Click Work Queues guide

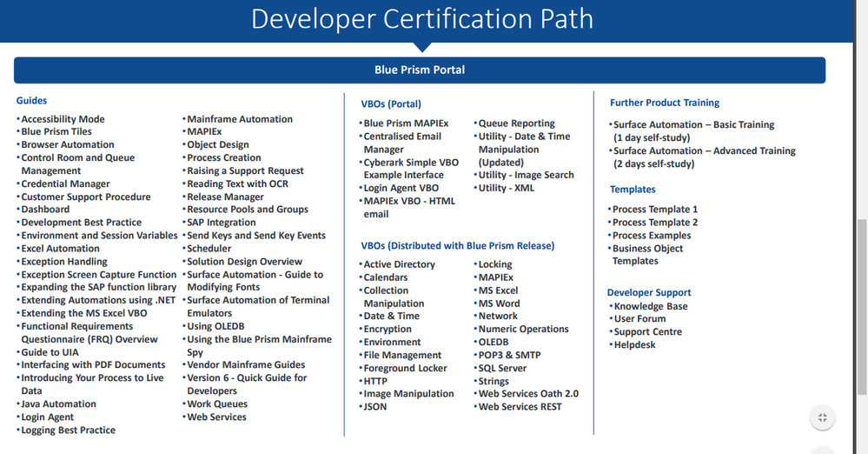(x=217, y=404)
